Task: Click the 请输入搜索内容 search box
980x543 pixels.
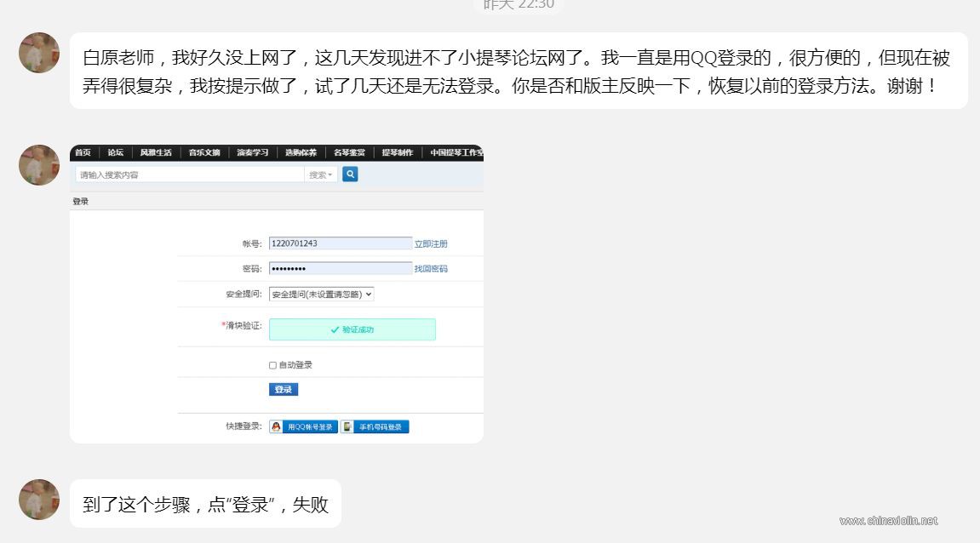Action: coord(190,175)
